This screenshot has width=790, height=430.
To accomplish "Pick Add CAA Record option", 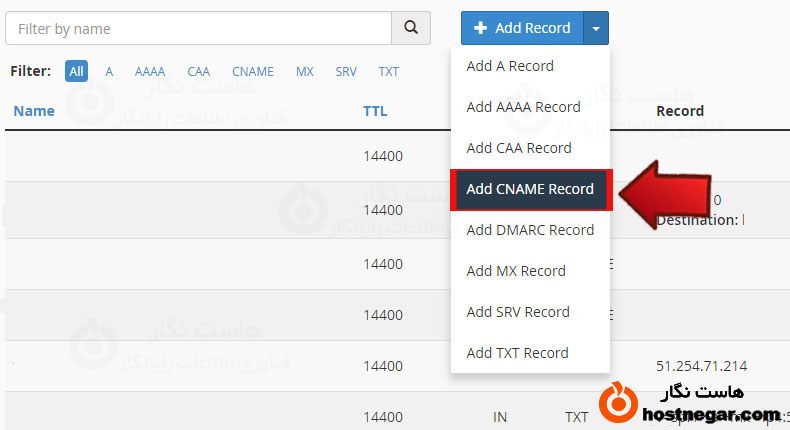I will (519, 148).
